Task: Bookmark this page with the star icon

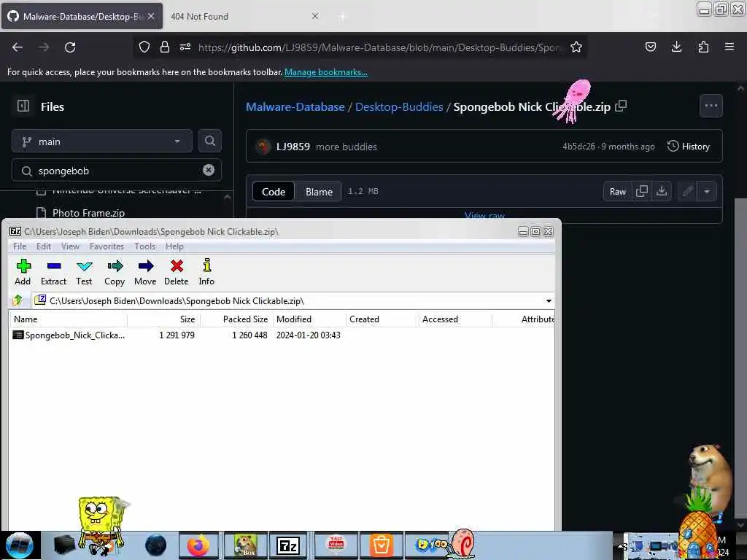Action: [x=576, y=47]
